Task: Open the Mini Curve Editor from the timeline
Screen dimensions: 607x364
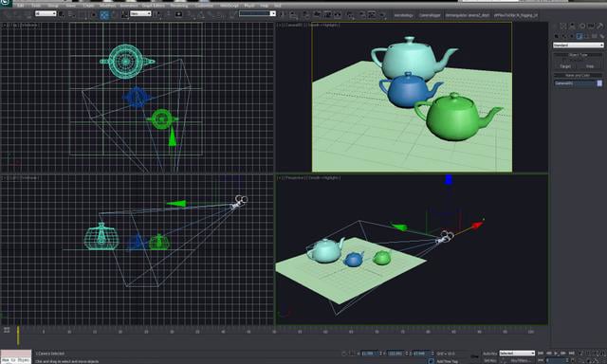Action: (7, 330)
